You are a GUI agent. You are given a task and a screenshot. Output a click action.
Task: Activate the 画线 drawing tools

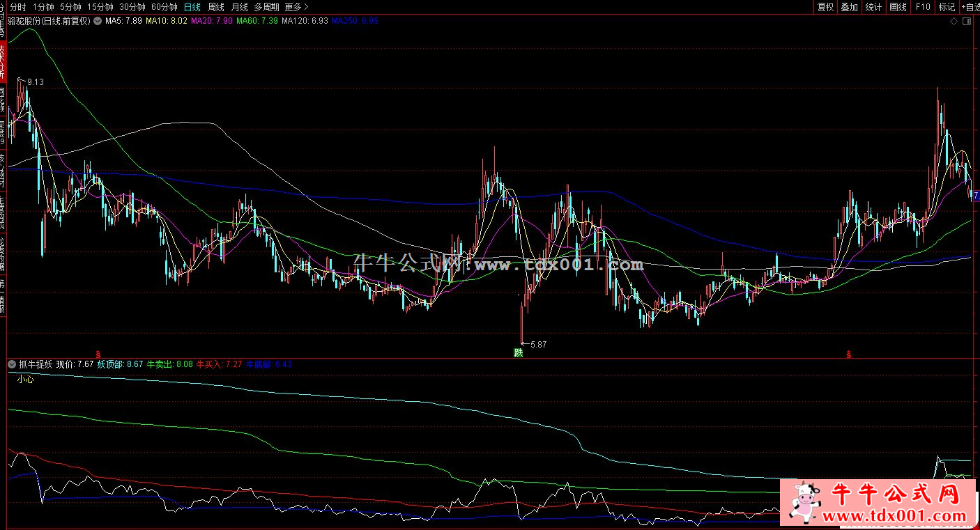coord(898,7)
